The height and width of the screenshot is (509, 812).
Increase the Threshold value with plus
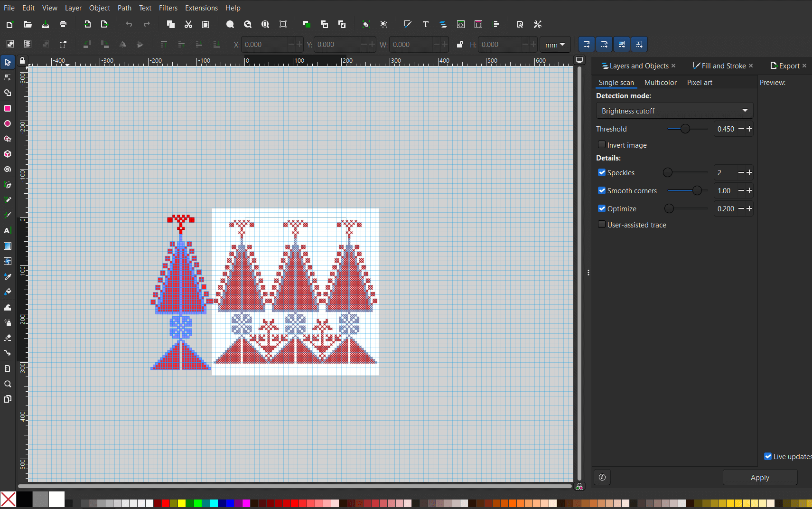749,129
